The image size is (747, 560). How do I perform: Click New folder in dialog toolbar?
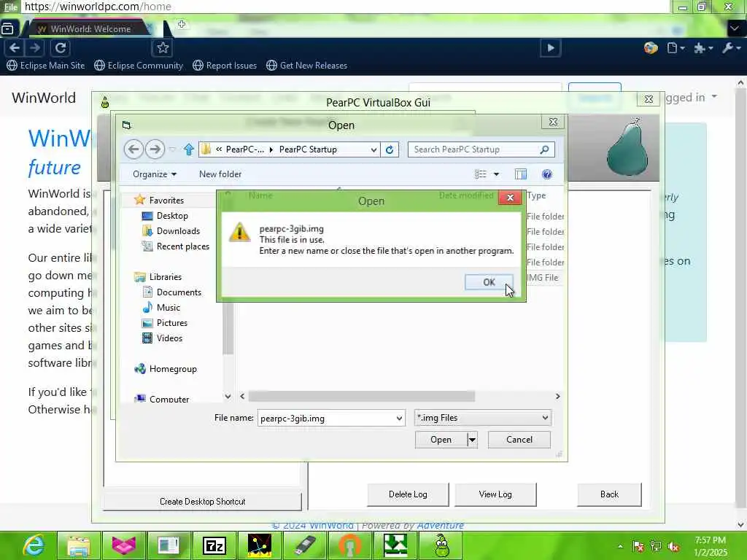pyautogui.click(x=220, y=174)
